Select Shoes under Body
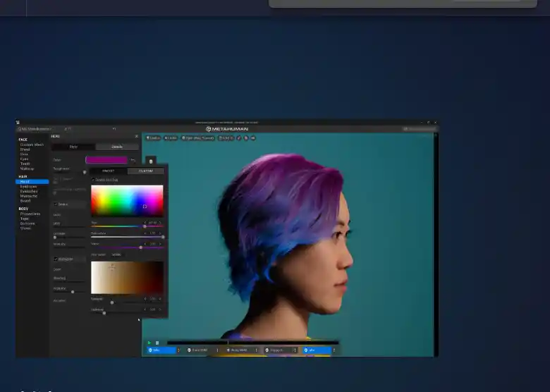550x392 pixels. [25, 228]
